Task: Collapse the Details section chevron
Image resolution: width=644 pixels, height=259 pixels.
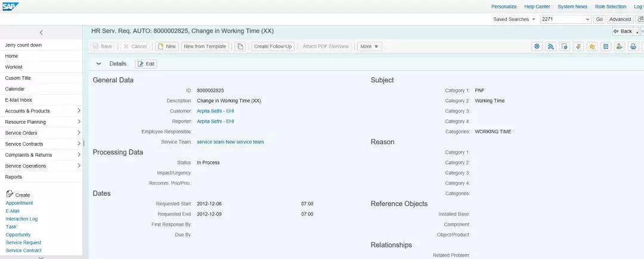Action: point(98,64)
